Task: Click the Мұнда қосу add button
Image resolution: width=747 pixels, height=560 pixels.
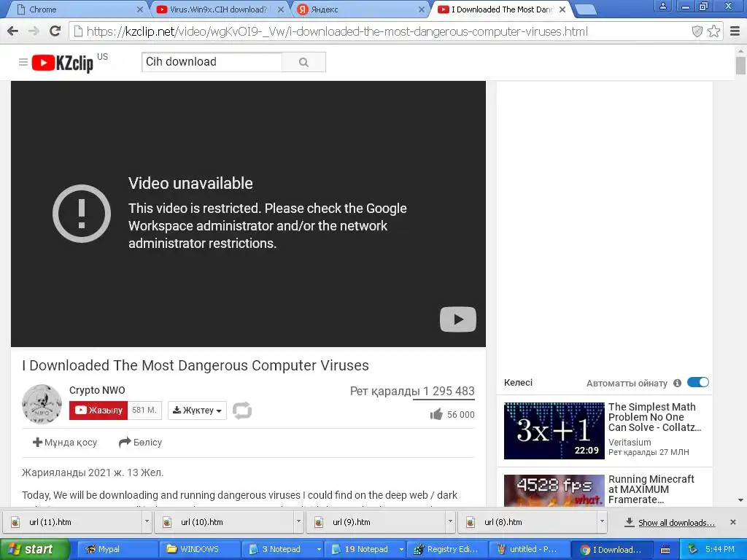Action: pyautogui.click(x=65, y=443)
